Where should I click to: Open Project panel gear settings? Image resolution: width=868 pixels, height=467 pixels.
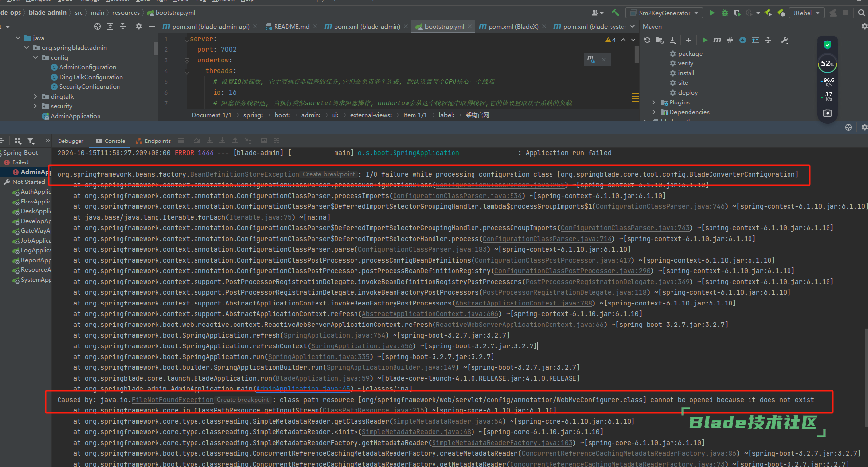[x=139, y=26]
